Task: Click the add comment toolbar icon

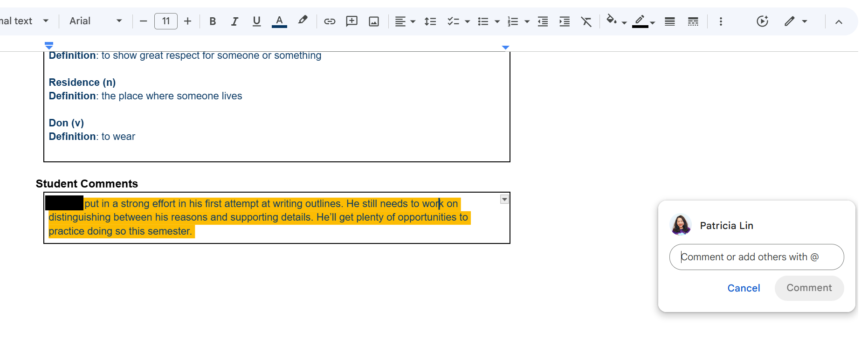Action: [x=351, y=21]
